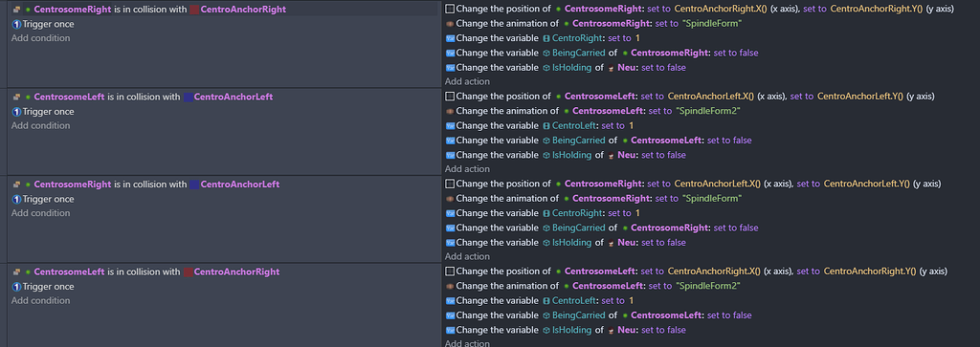980x347 pixels.
Task: Click collision icon of CentrosomeRight/CentroAnchorLeft condition
Action: (x=17, y=184)
